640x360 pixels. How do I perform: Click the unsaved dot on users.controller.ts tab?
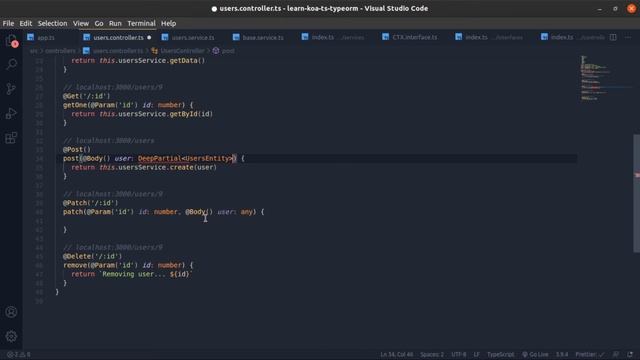pos(149,38)
